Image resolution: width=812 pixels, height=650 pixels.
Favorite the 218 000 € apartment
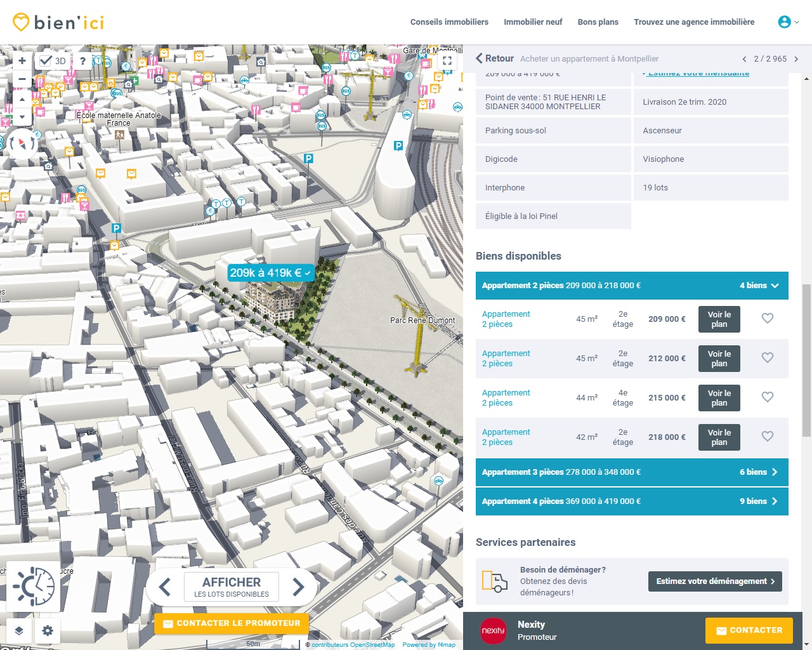point(767,437)
